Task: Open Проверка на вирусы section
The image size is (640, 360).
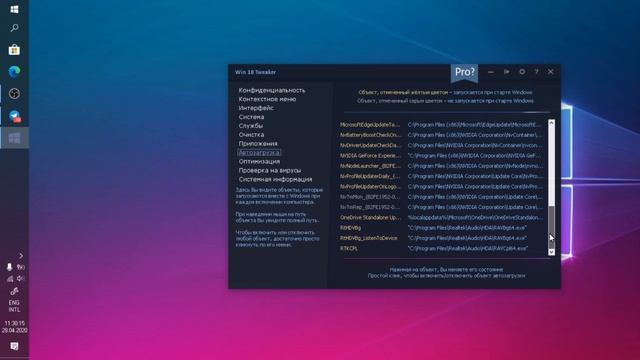Action: click(270, 171)
